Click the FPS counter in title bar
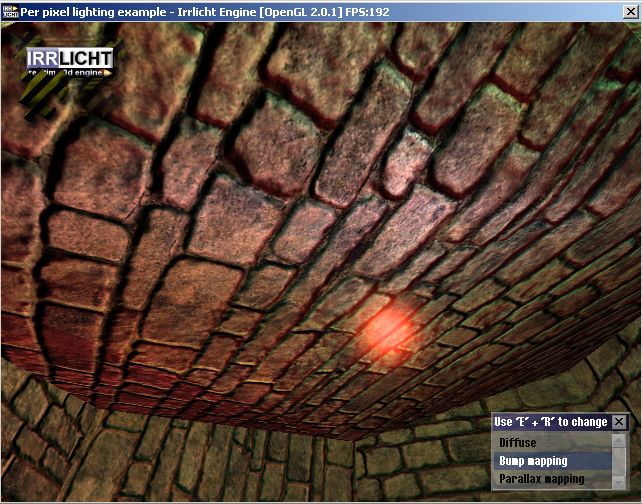642x504 pixels. click(x=365, y=9)
